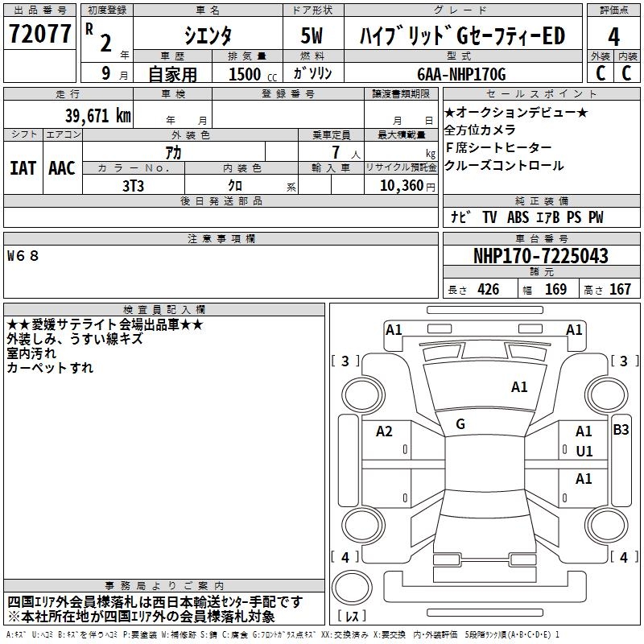Click the overall score 4
The height and width of the screenshot is (644, 644).
(613, 36)
